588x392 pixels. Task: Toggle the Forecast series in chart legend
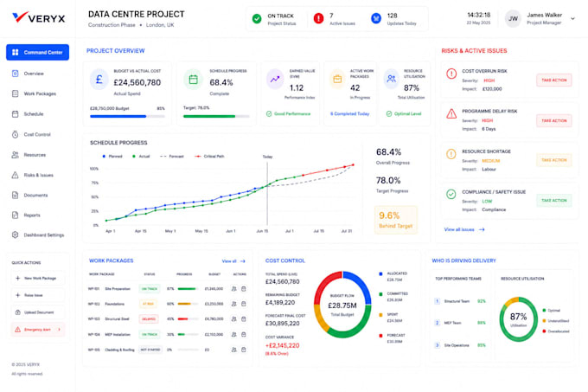pos(172,156)
